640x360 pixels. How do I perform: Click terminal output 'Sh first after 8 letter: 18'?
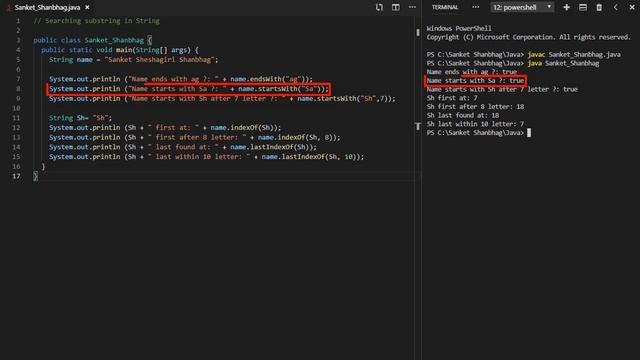(x=475, y=107)
